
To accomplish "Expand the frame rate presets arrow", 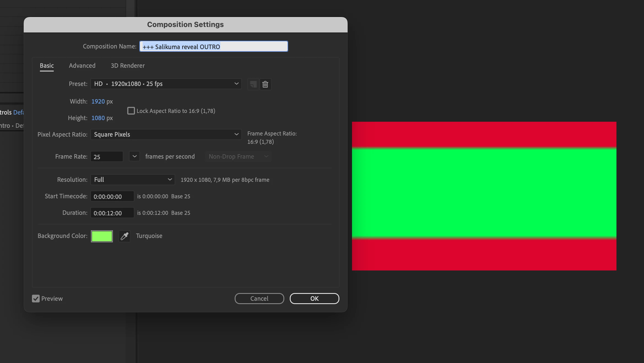I will [134, 156].
